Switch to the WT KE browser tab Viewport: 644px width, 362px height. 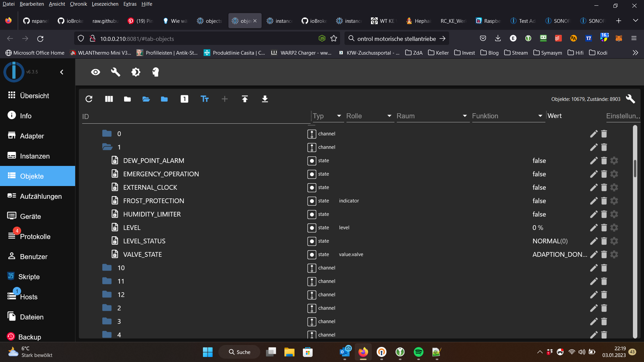(384, 21)
